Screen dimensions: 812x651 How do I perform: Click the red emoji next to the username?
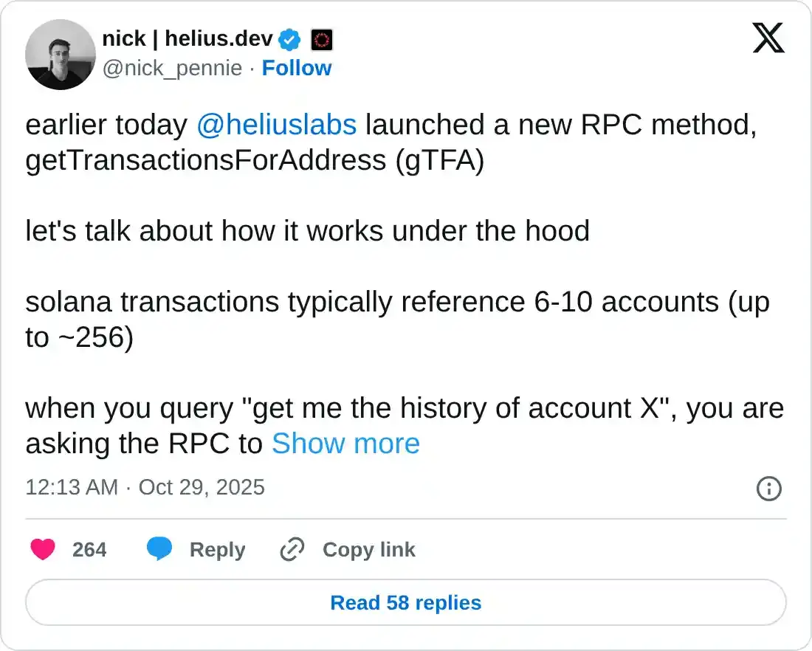tap(322, 40)
